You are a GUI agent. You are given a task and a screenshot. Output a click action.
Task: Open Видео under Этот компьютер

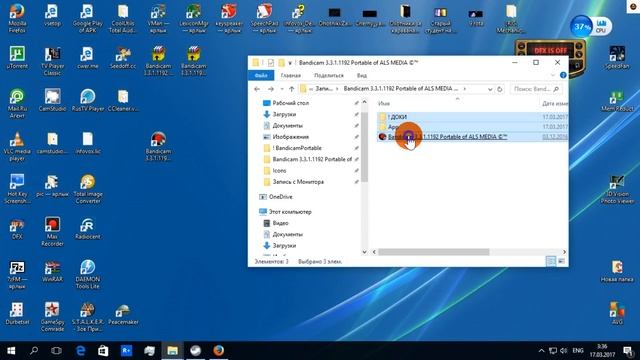coord(280,223)
